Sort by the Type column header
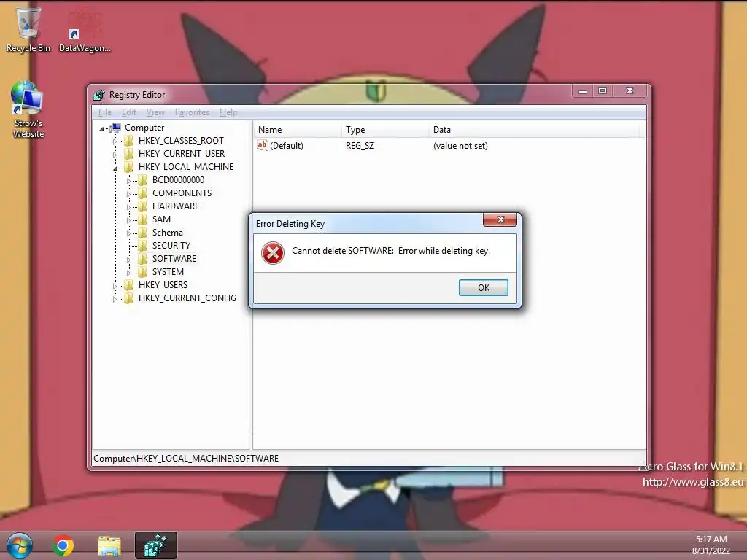The height and width of the screenshot is (560, 747). click(x=384, y=130)
